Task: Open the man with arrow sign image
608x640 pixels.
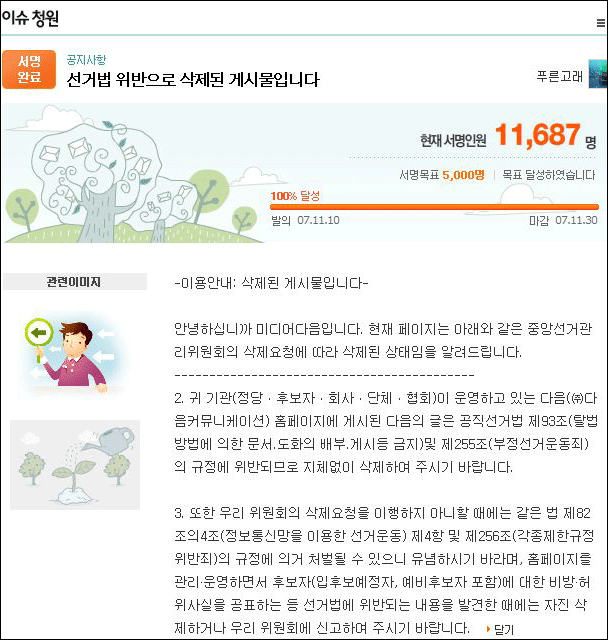Action: (71, 354)
